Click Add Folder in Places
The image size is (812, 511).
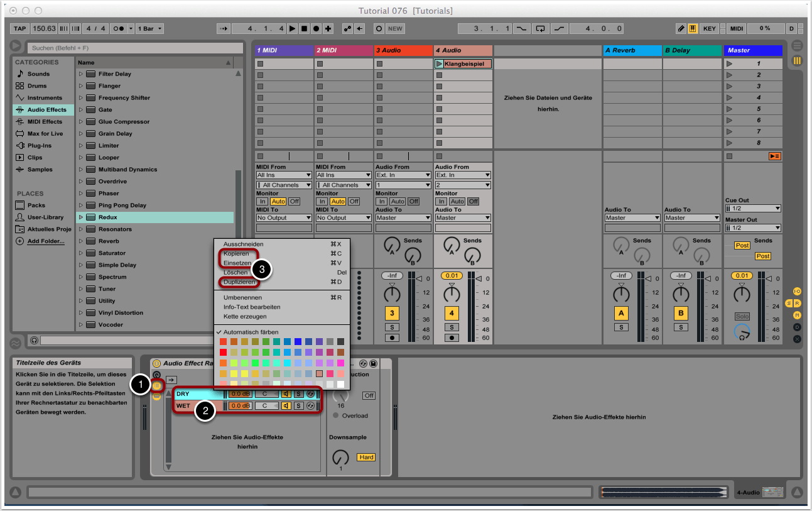tap(45, 241)
